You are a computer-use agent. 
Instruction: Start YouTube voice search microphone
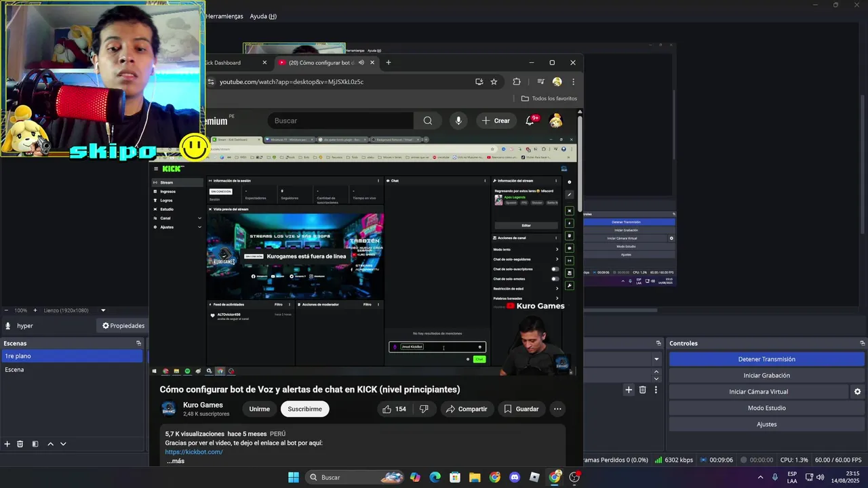458,121
